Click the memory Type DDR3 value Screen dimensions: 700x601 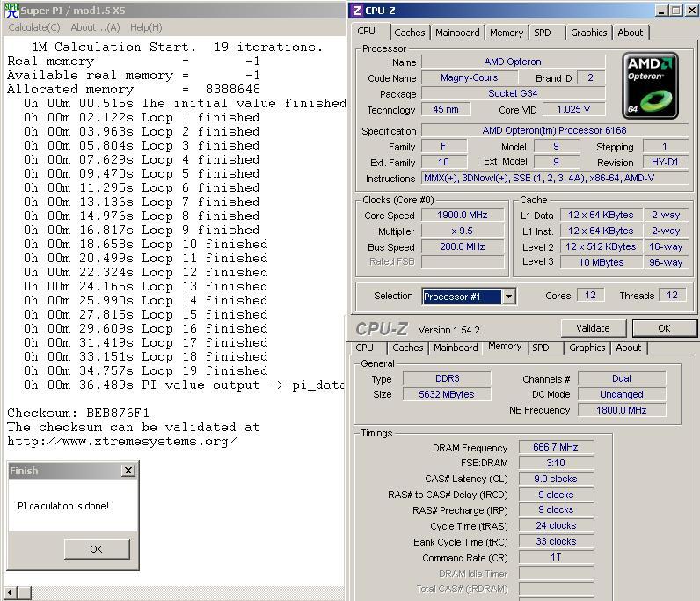click(447, 378)
